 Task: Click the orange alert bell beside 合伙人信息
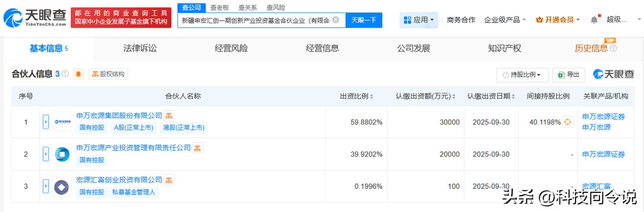coord(78,74)
